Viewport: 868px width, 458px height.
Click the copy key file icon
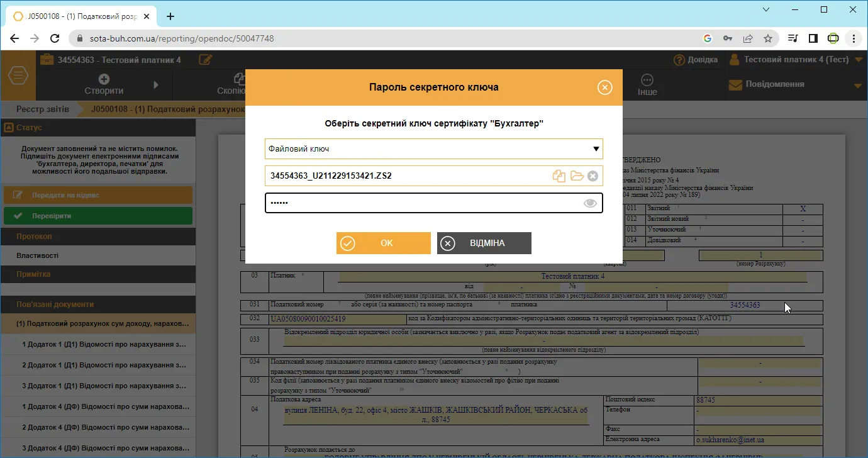pyautogui.click(x=559, y=176)
